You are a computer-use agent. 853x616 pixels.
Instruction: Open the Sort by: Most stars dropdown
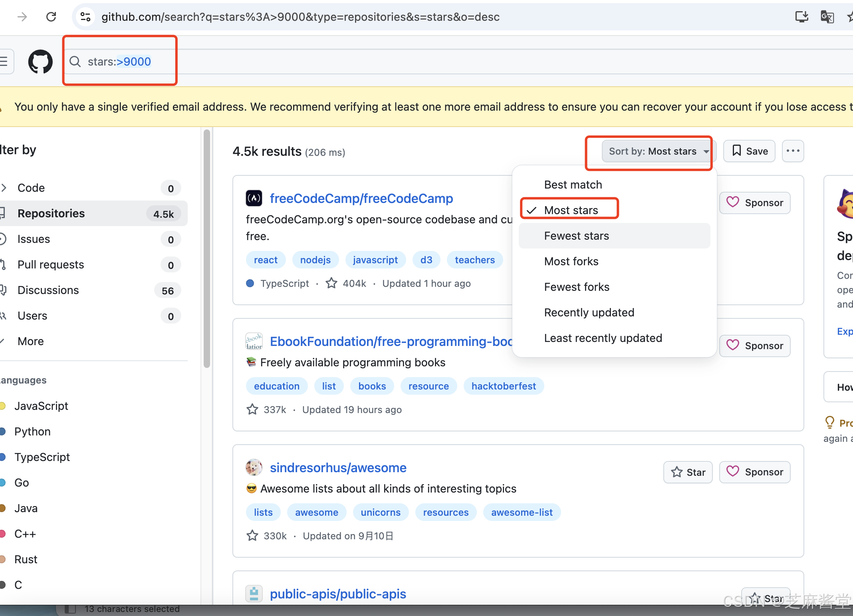(657, 151)
